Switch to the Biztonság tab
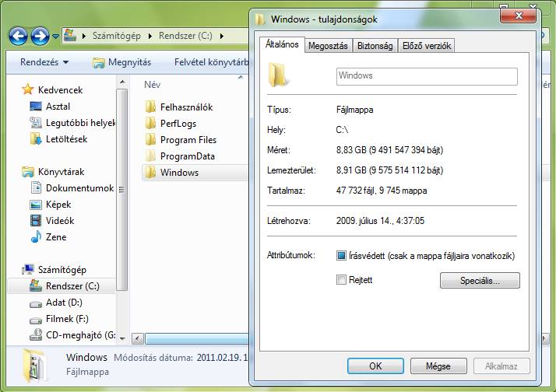 click(x=375, y=46)
